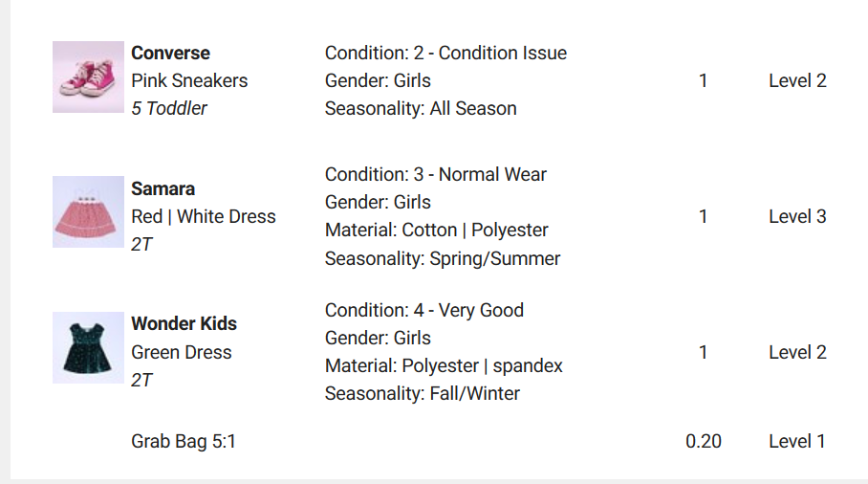The width and height of the screenshot is (868, 484).
Task: Click Condition: 3 - Normal Wear text
Action: coord(436,175)
